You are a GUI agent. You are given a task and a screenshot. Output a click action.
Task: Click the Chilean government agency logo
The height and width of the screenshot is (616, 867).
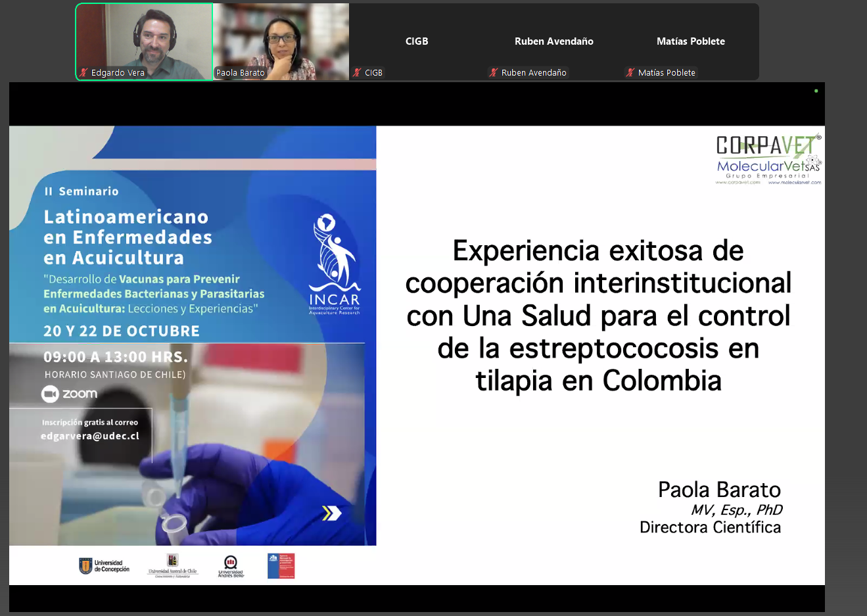tap(281, 566)
